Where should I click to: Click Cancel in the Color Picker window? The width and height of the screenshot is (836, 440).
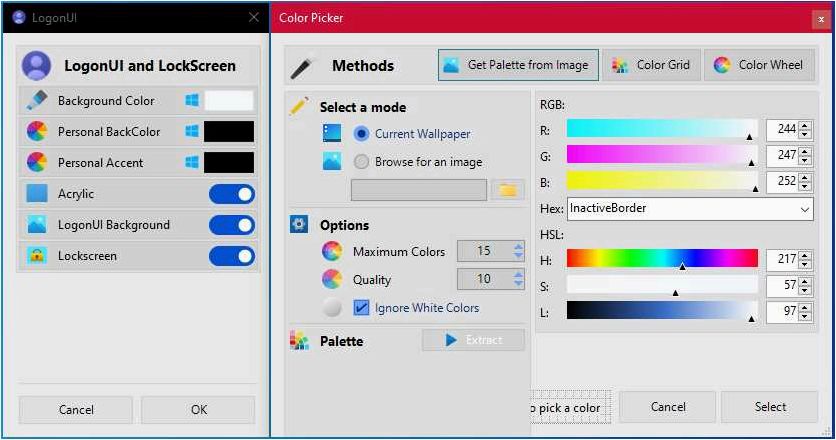coord(668,407)
